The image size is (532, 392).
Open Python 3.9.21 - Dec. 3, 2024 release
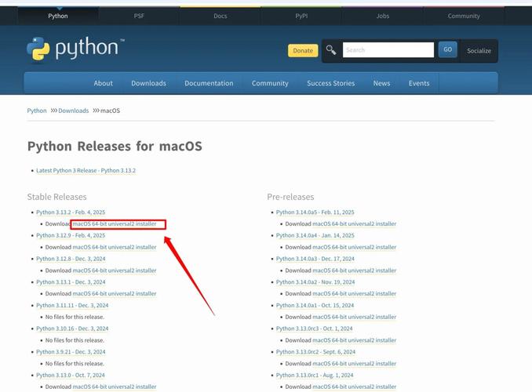pyautogui.click(x=71, y=352)
